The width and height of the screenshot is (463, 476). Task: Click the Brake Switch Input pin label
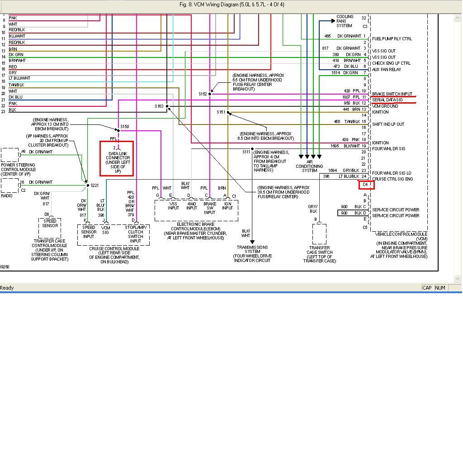[x=392, y=94]
